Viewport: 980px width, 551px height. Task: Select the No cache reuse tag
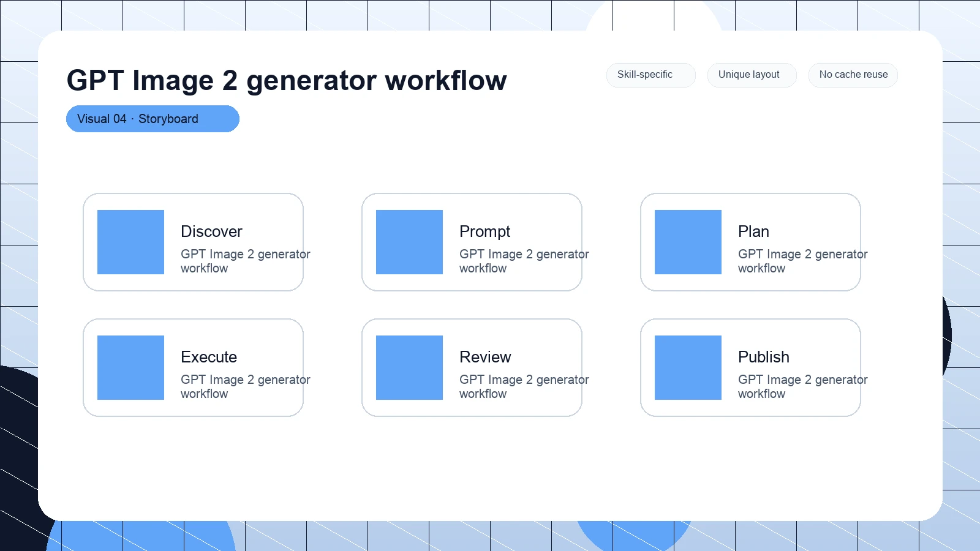853,75
